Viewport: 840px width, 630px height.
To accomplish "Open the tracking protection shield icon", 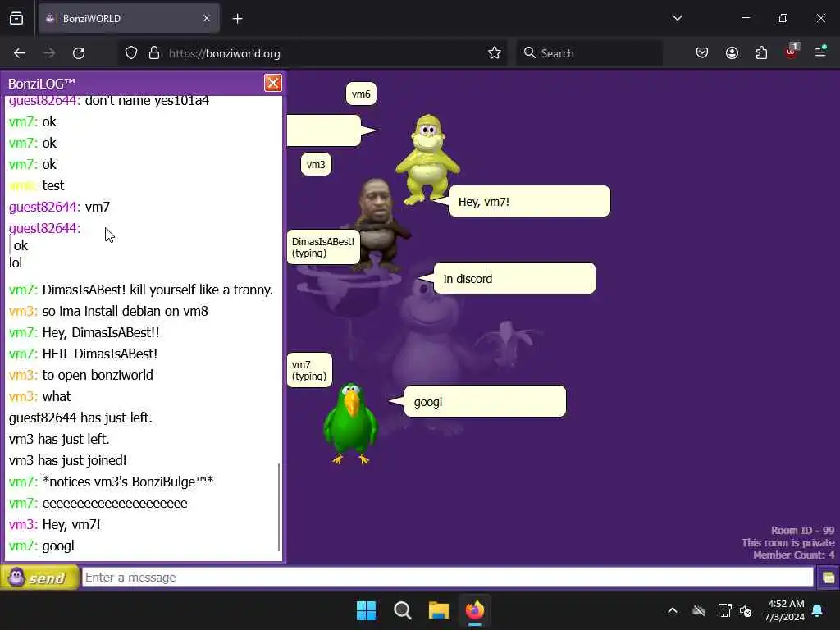I will (131, 53).
